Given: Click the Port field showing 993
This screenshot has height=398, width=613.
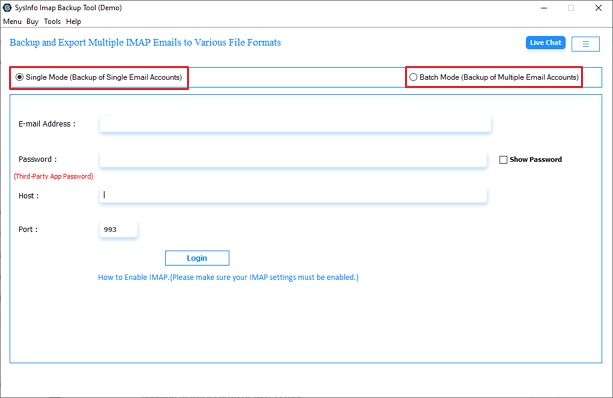Looking at the screenshot, I should tap(118, 229).
